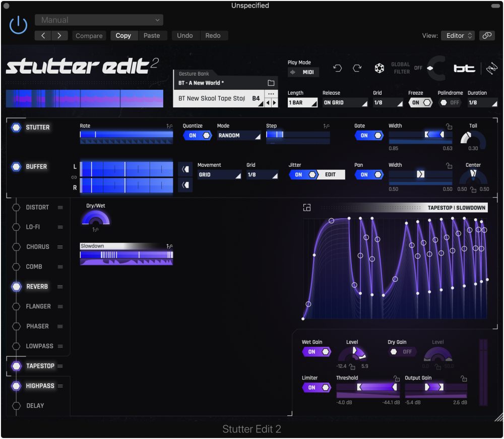Click the redo arrow near Play Mode

tap(356, 67)
